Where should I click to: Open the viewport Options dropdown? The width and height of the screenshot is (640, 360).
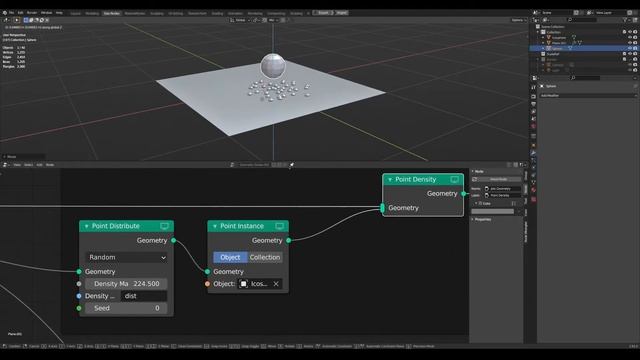pos(518,20)
